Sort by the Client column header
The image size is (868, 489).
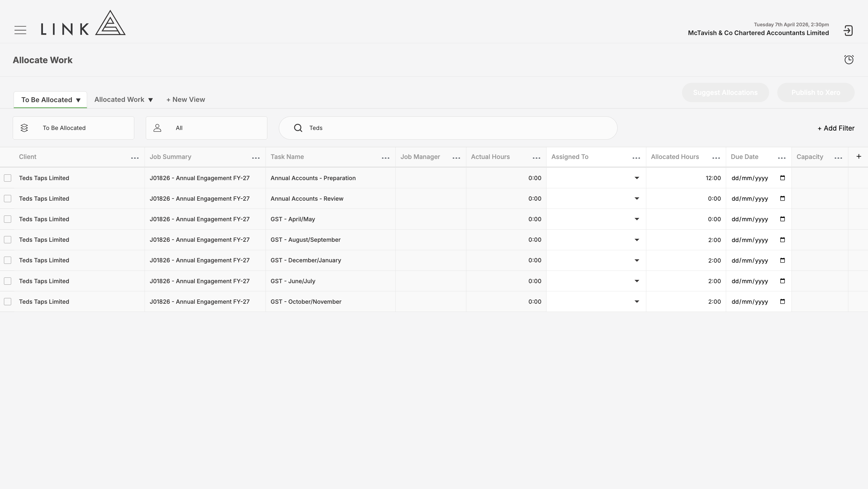[28, 157]
